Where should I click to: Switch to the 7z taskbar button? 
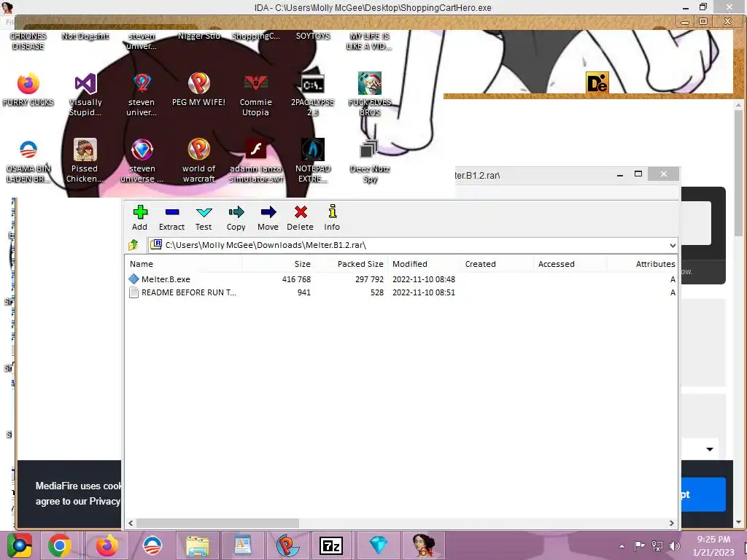[331, 545]
